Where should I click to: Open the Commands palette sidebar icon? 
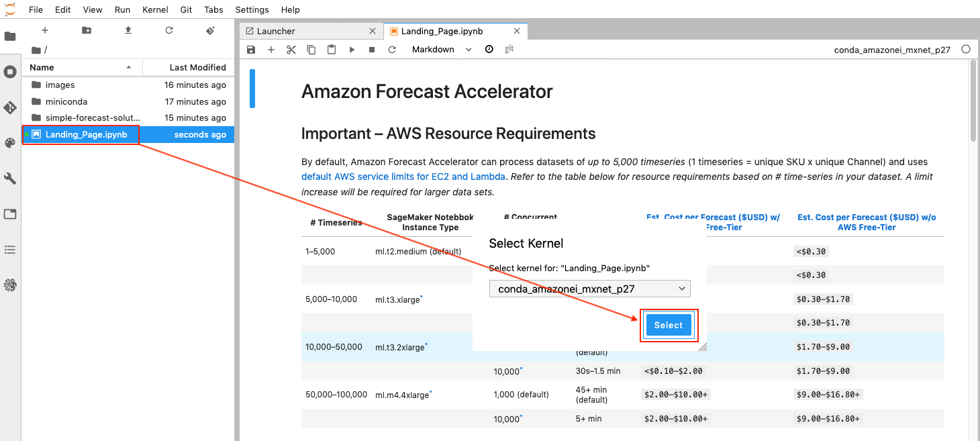click(x=10, y=143)
